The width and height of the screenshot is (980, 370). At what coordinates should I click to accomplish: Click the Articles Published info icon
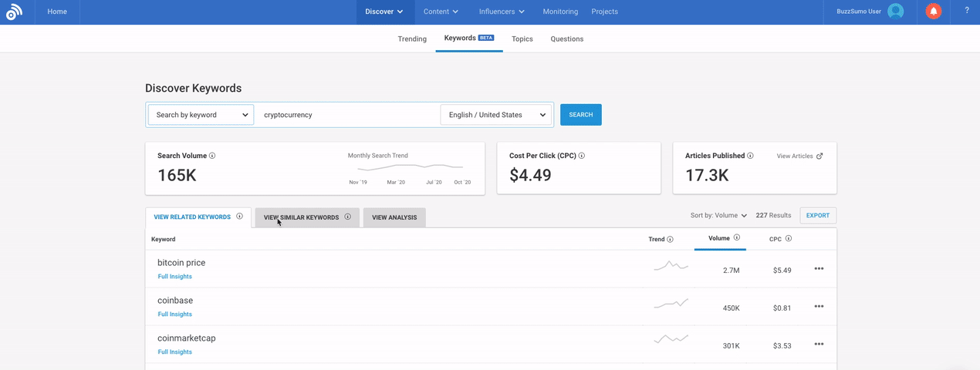[750, 156]
